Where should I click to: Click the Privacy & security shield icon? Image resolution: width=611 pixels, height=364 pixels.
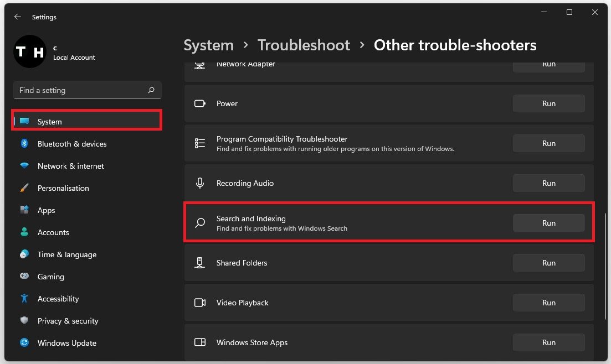click(24, 321)
